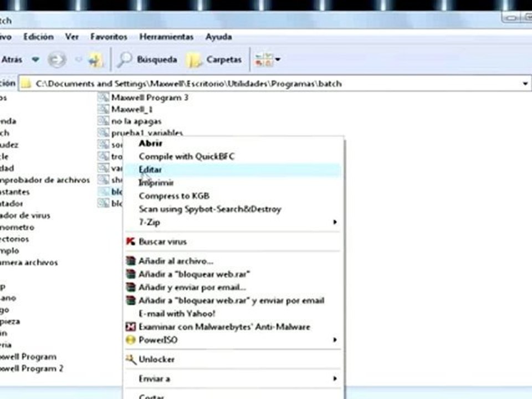Click the Up folder toolbar icon
Image resolution: width=532 pixels, height=399 pixels.
pos(95,60)
